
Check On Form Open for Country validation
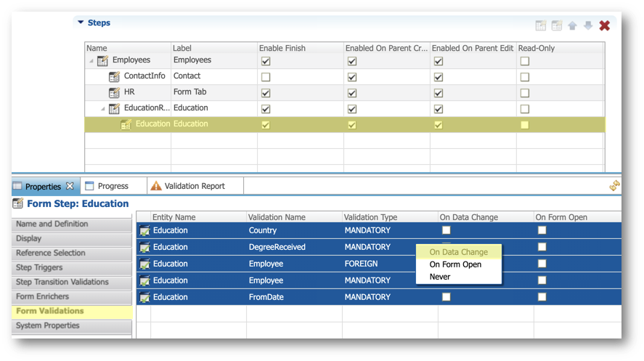[542, 230]
